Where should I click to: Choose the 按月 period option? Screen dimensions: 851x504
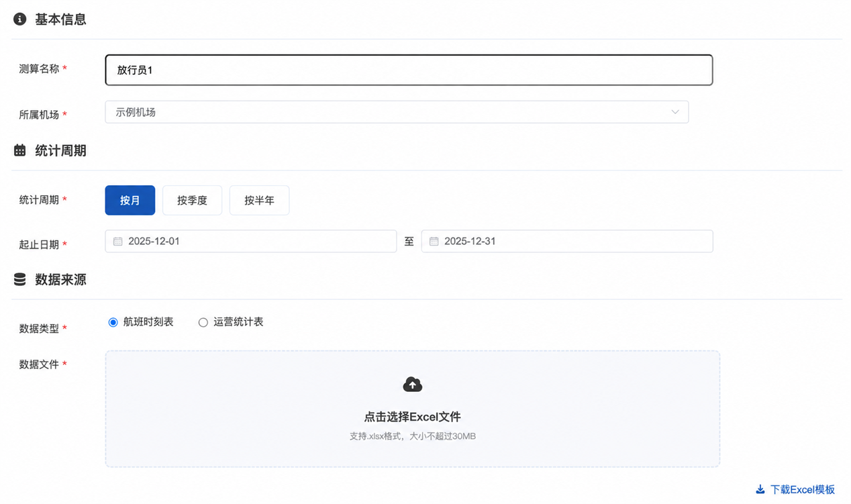[130, 201]
